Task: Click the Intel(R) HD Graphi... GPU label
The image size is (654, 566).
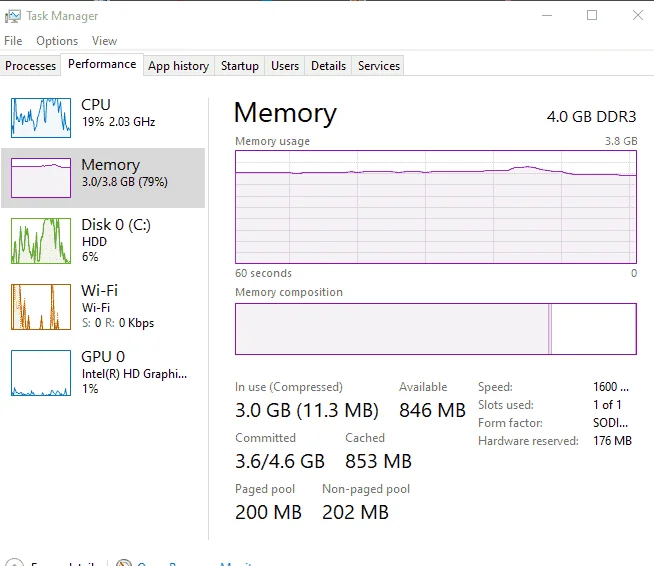Action: point(134,374)
